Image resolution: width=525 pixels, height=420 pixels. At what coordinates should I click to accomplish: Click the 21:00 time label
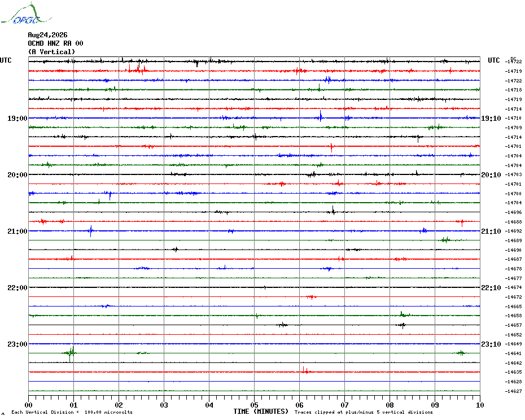tap(17, 231)
